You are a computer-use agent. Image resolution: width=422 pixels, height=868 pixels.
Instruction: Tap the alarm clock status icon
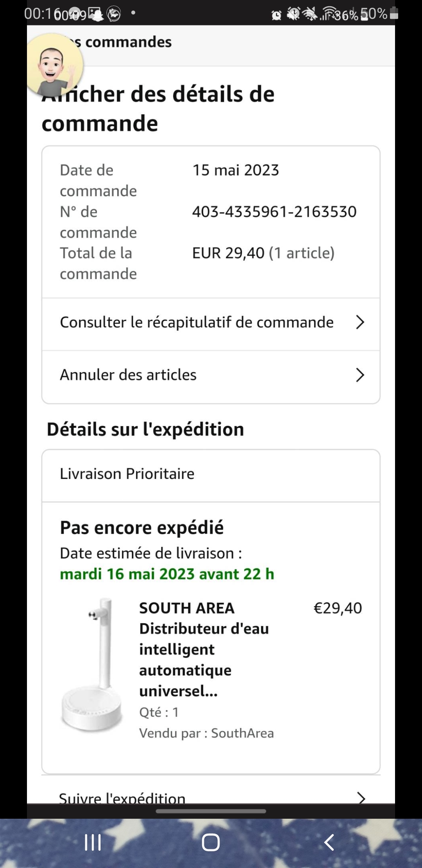pyautogui.click(x=276, y=15)
